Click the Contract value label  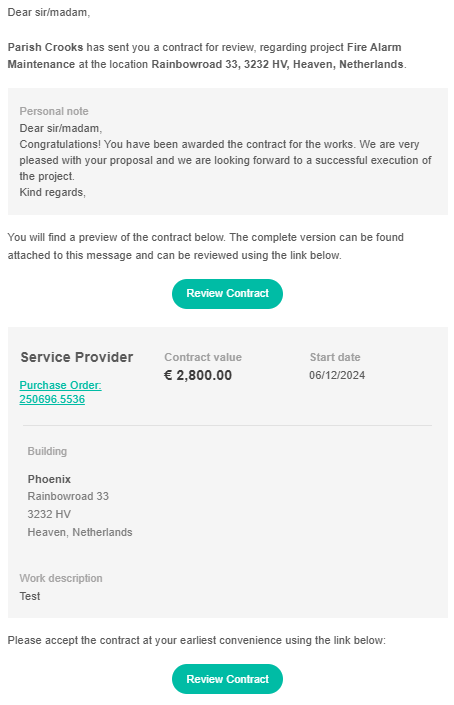pos(203,357)
